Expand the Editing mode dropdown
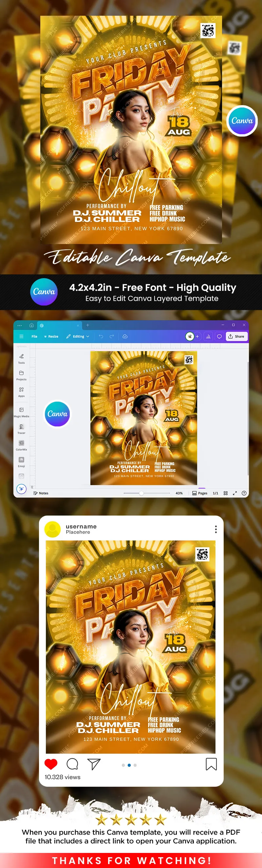This screenshot has width=262, height=868. coord(78,336)
